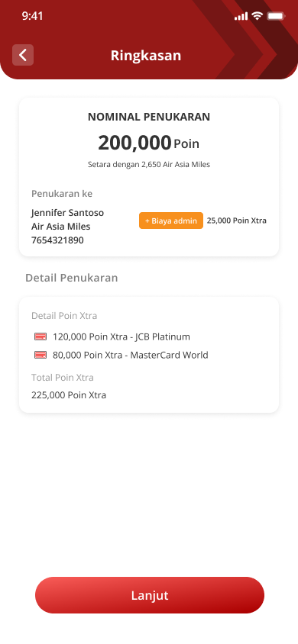Viewport: 298px width, 644px height.
Task: Tap the cellular signal icon
Action: click(241, 17)
